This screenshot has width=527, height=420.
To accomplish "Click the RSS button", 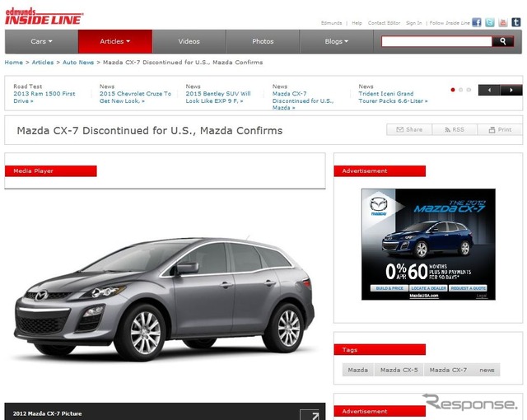I will click(455, 129).
